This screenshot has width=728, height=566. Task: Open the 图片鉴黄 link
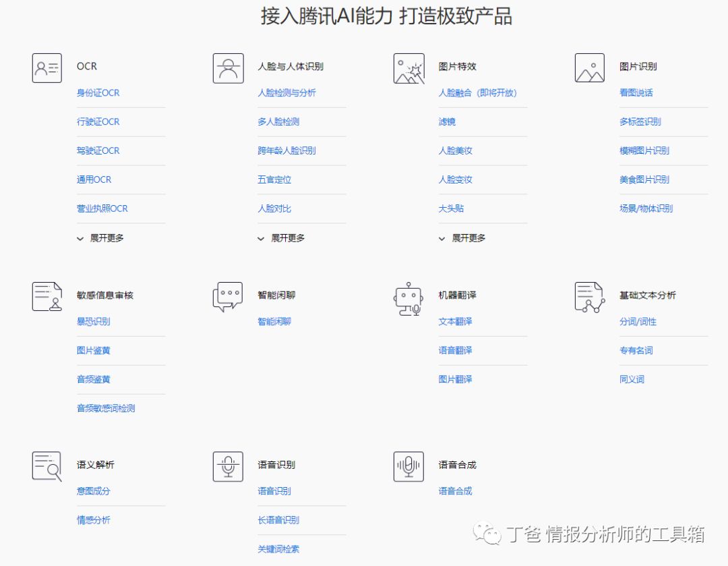click(93, 350)
